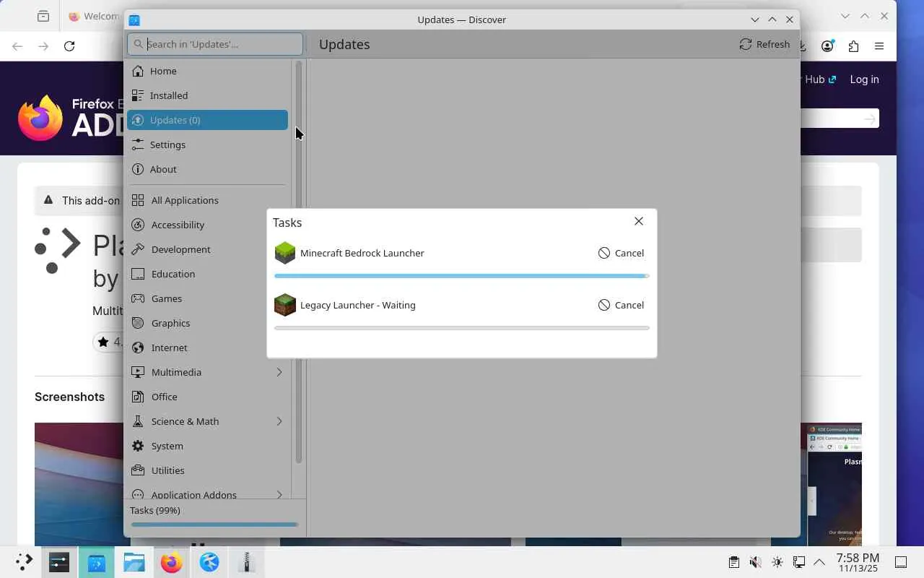Cancel the Minecraft Bedrock Launcher task
The image size is (924, 578).
(x=621, y=253)
